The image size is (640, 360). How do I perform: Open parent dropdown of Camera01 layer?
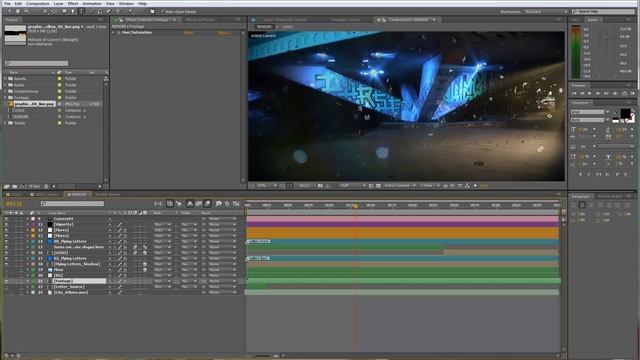point(222,219)
